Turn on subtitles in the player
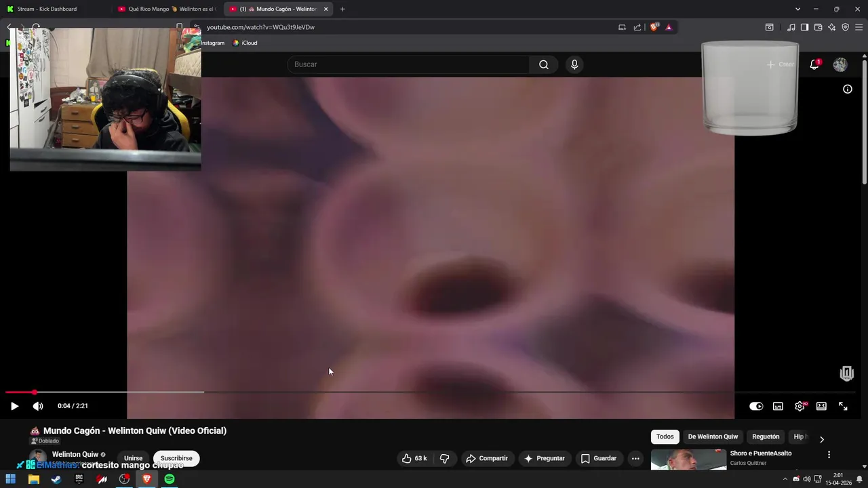868x488 pixels. [778, 406]
